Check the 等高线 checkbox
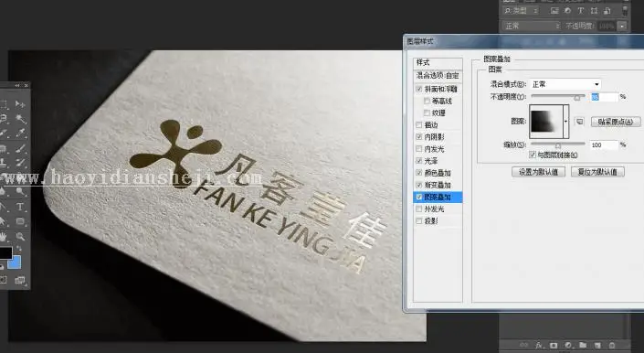This screenshot has width=644, height=353. coord(427,101)
